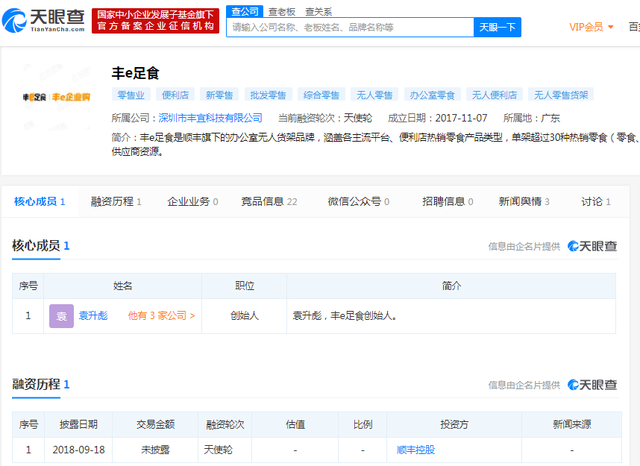
Task: Open the 竞品信息 tab
Action: pyautogui.click(x=269, y=201)
